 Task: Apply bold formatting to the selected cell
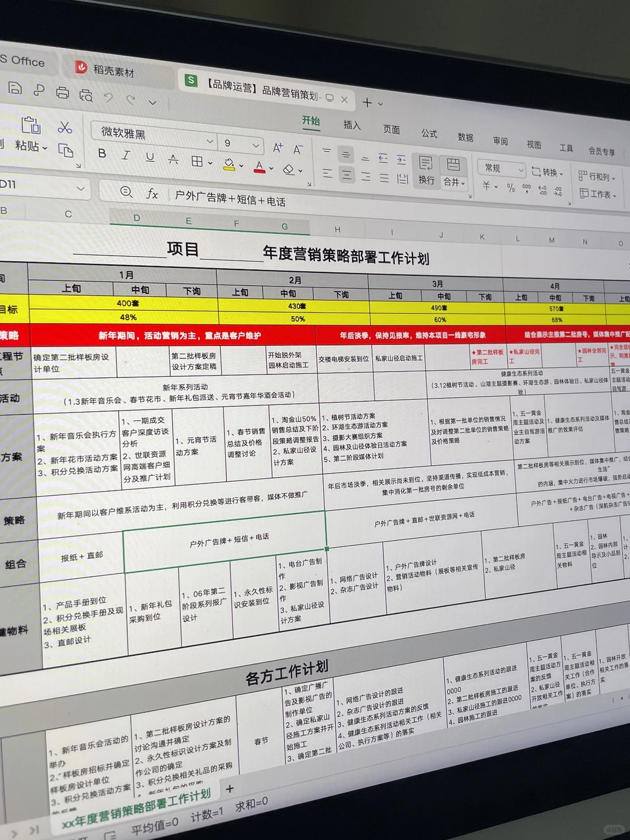(x=102, y=154)
